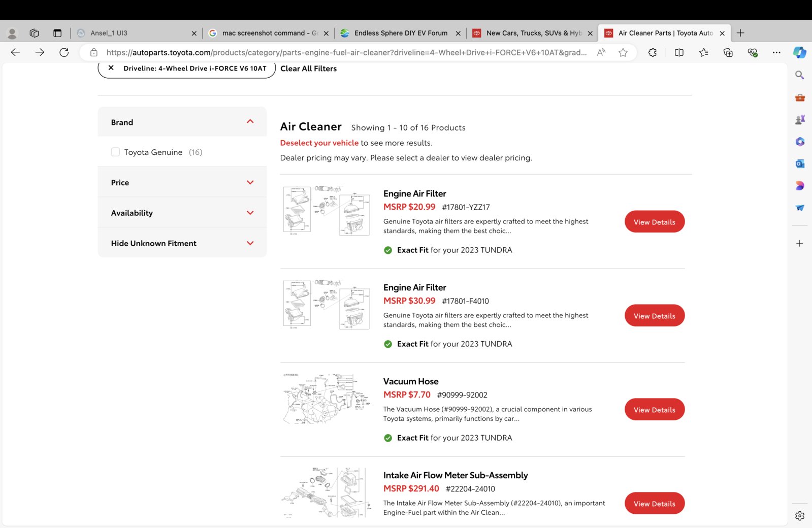Click the address bar URL field

pos(346,52)
